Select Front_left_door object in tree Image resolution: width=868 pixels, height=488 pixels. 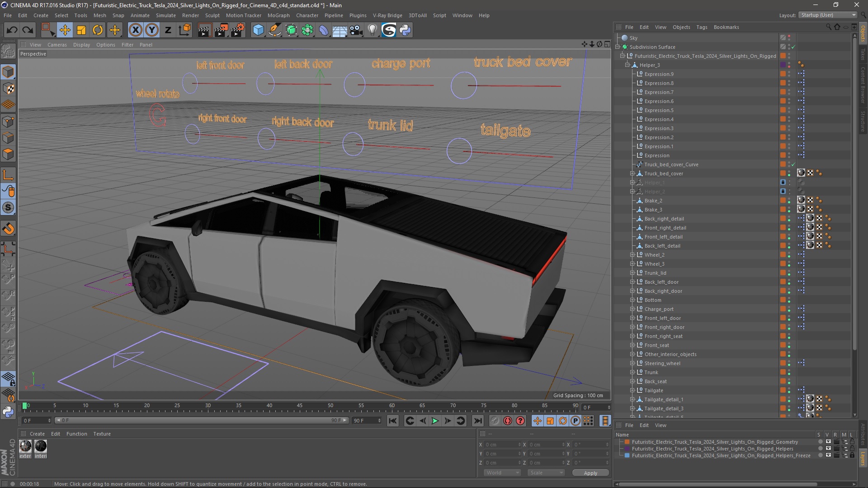[662, 318]
